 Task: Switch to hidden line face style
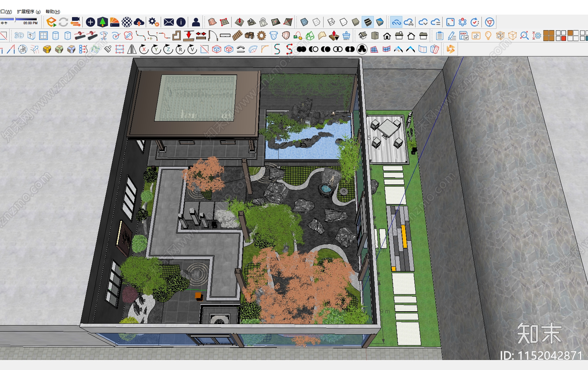(x=343, y=22)
